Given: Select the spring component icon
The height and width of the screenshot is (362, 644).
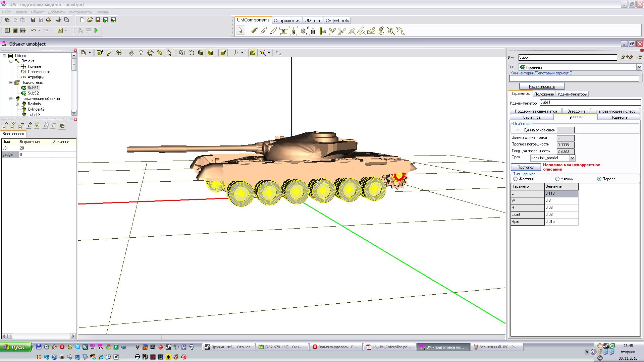Looking at the screenshot, I should tap(254, 31).
